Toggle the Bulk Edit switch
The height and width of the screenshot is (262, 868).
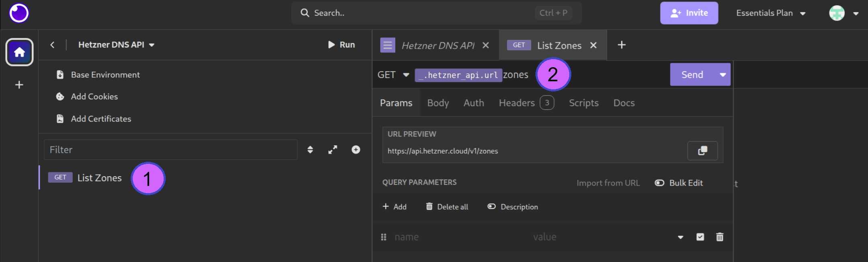pos(659,183)
